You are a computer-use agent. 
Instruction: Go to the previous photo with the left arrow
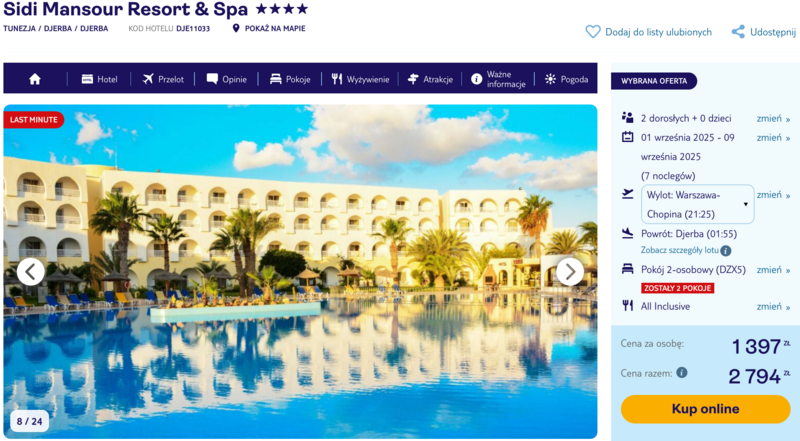click(31, 272)
